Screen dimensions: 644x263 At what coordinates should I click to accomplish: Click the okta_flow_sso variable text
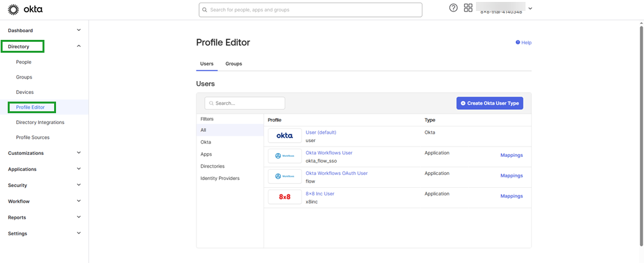[x=321, y=161]
